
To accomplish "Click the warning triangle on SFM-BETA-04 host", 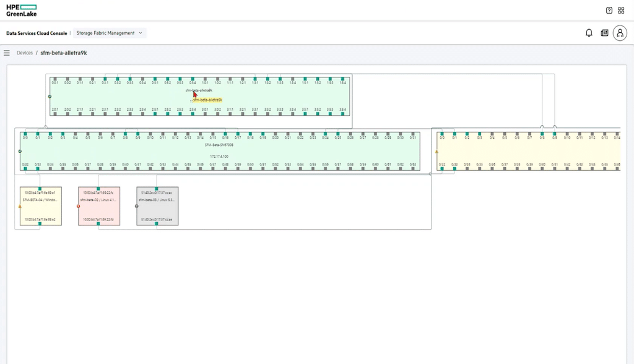I will (x=20, y=207).
